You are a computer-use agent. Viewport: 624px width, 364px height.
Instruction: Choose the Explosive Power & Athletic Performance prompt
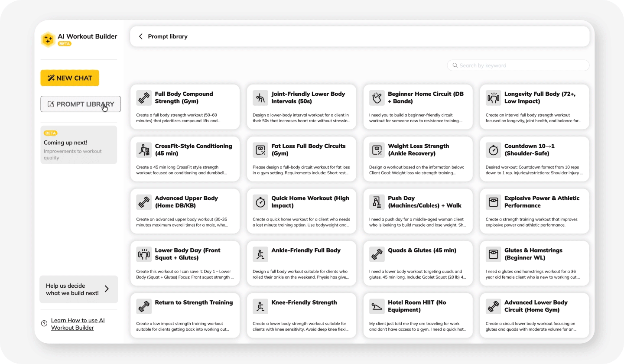click(x=534, y=211)
